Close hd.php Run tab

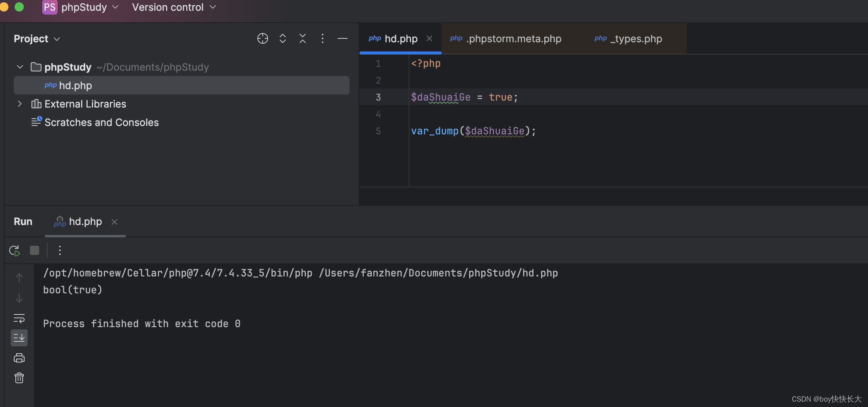[x=114, y=222]
